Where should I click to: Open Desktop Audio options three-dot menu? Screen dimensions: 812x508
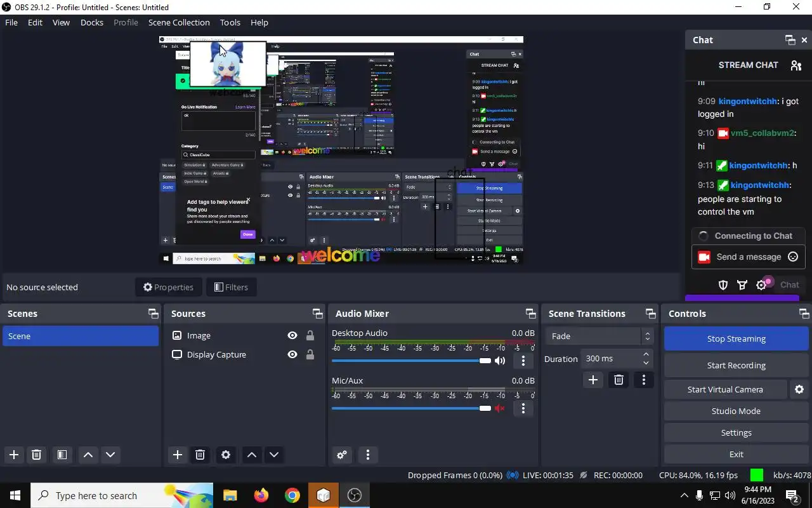(x=523, y=361)
